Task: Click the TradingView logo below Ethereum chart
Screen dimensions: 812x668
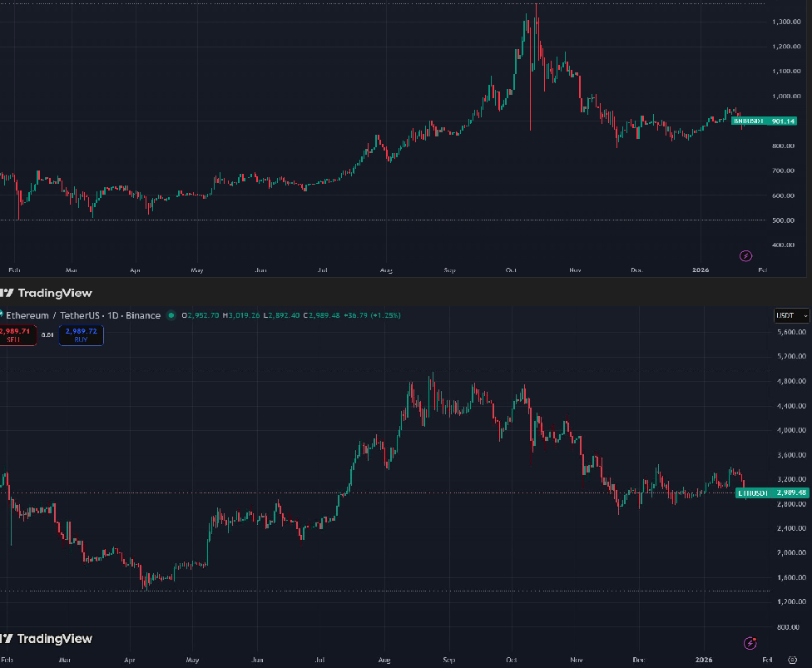Action: pos(47,639)
